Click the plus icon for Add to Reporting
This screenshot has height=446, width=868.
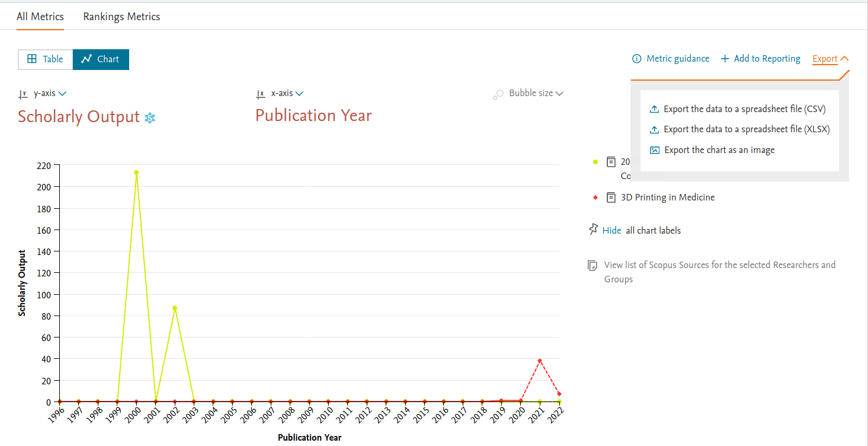[x=725, y=59]
